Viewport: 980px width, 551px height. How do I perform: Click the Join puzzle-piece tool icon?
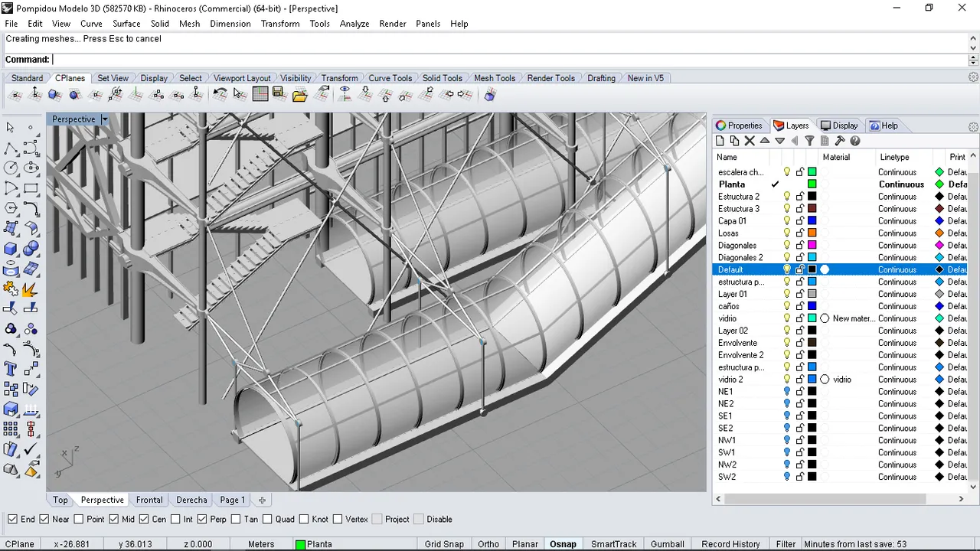coord(11,289)
